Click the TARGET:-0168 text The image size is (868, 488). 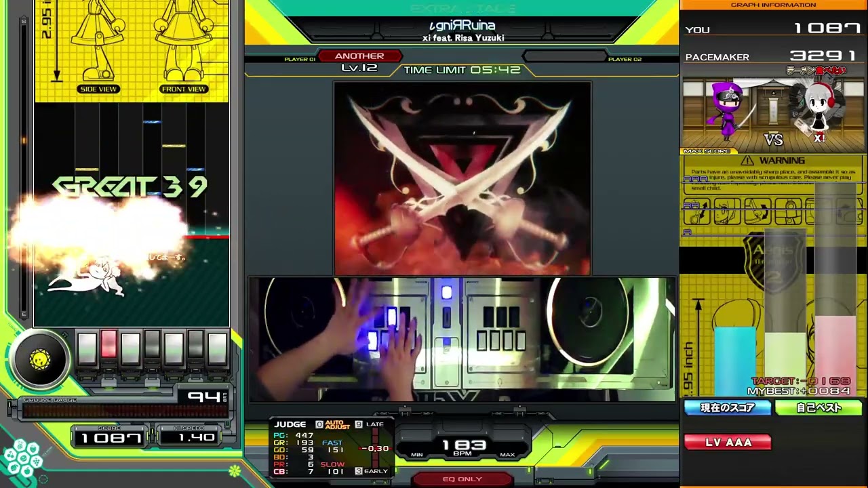(x=801, y=382)
